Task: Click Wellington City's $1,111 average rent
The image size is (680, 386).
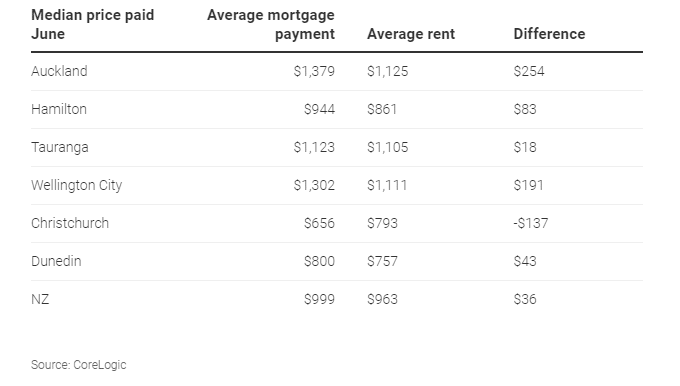Action: coord(387,186)
